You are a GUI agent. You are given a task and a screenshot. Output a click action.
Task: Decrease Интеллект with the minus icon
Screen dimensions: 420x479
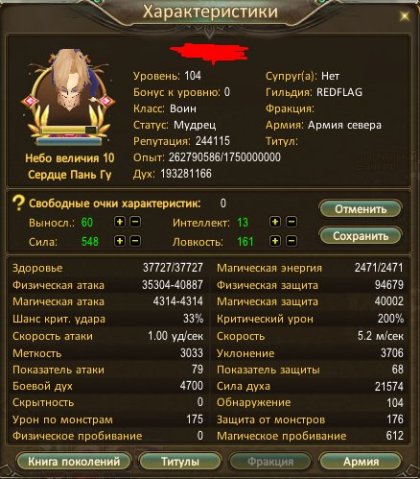point(291,222)
